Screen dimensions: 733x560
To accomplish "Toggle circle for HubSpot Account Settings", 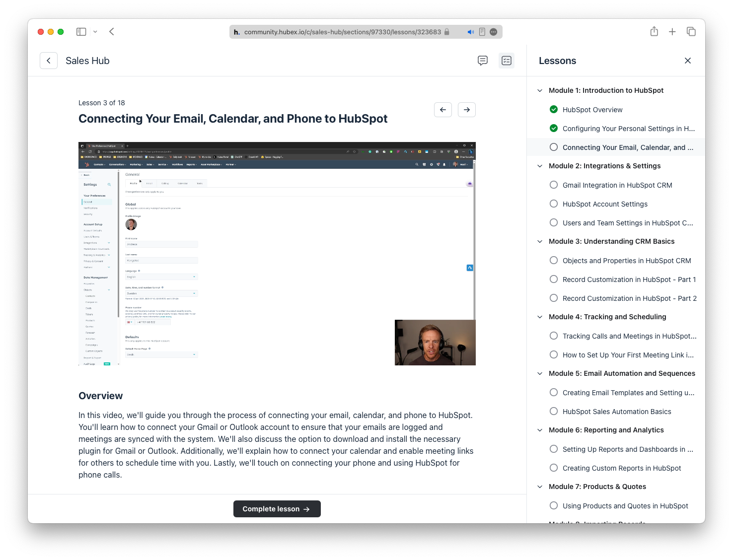I will (x=554, y=204).
